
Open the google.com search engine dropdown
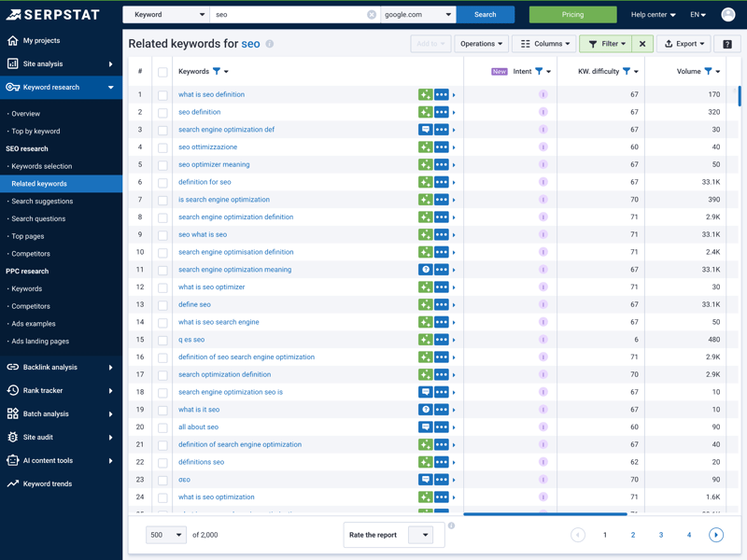coord(417,15)
